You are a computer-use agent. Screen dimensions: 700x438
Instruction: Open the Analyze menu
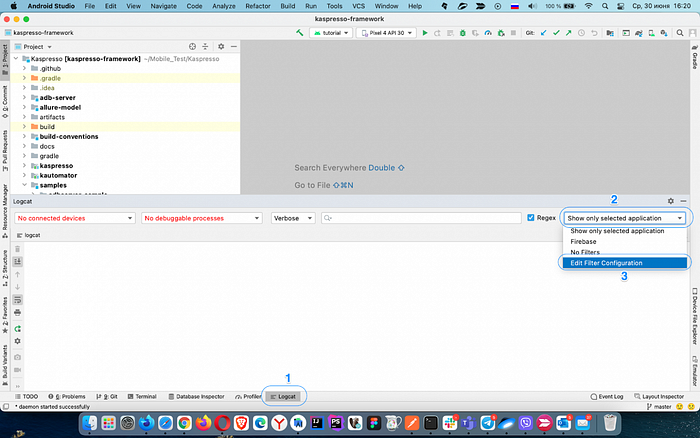coord(224,6)
